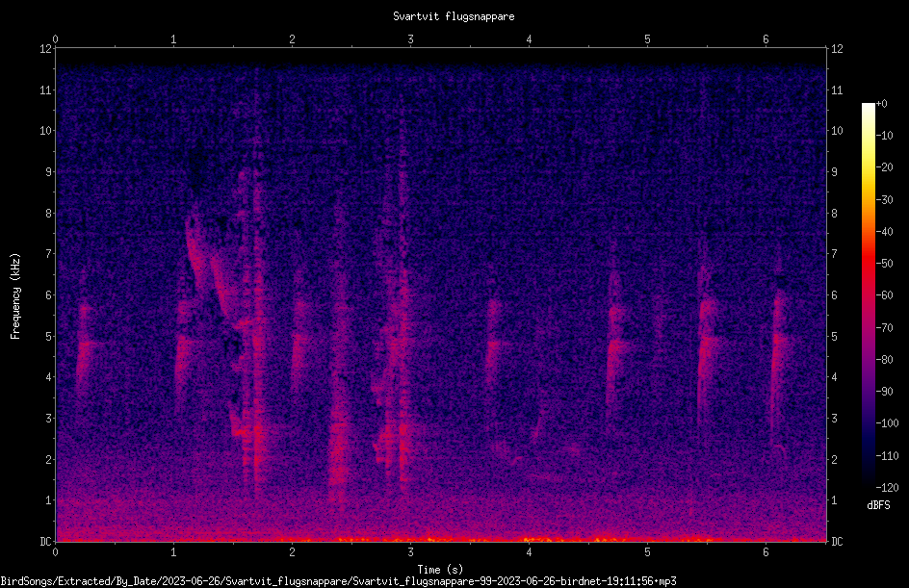Click '3' on bottom time axis
This screenshot has height=588, width=909.
point(410,552)
